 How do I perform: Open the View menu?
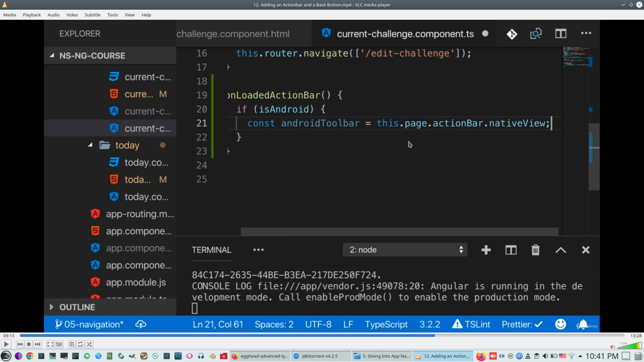coord(129,15)
